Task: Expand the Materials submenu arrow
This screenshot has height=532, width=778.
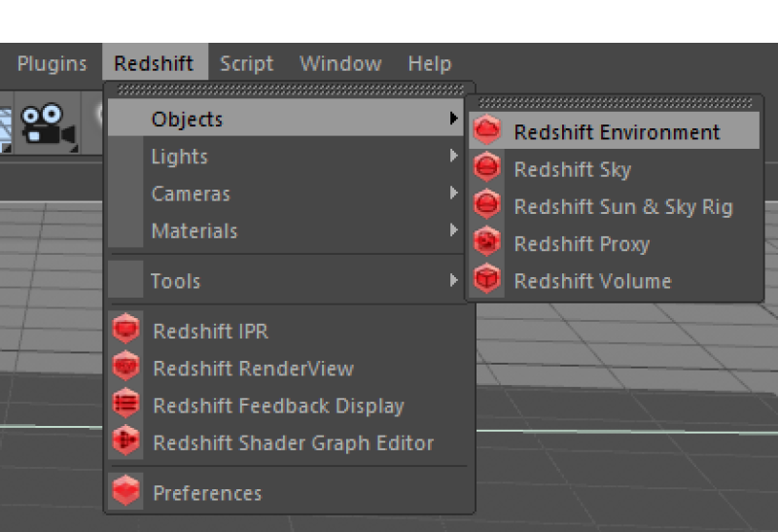Action: coord(453,231)
